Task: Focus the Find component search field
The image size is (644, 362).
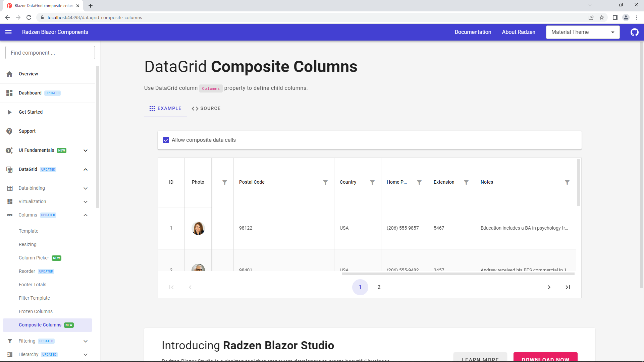Action: pyautogui.click(x=50, y=53)
